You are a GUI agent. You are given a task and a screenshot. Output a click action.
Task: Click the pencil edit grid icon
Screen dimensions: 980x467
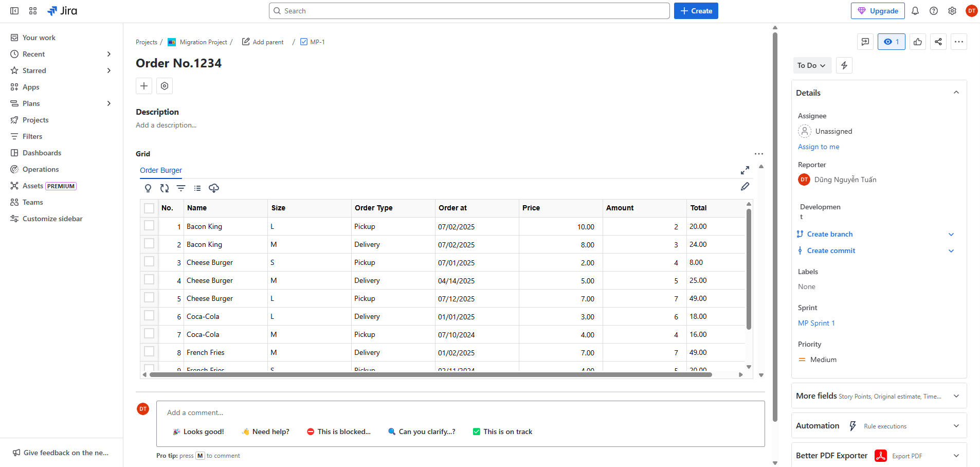point(745,187)
